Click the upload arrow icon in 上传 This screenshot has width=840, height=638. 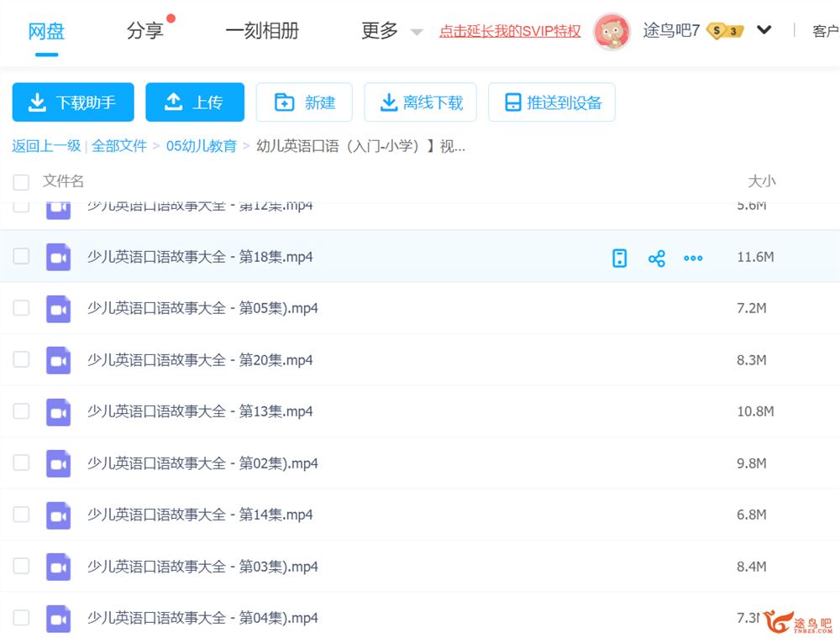tap(173, 102)
